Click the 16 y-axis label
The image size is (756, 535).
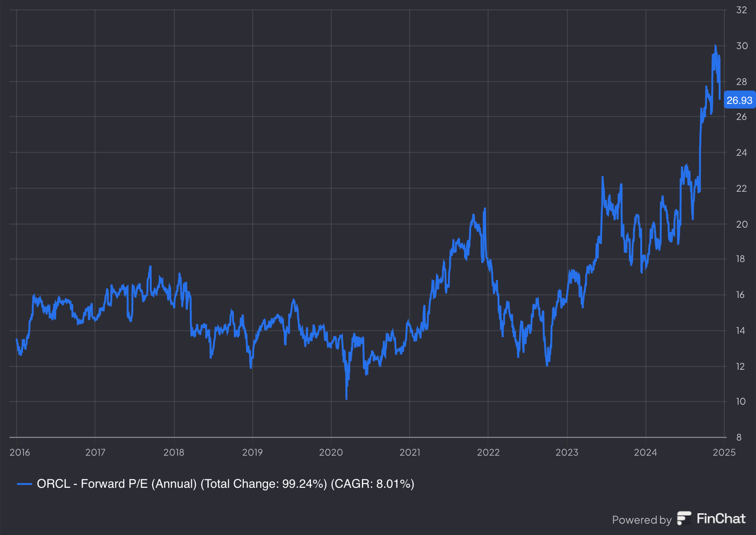pos(740,295)
